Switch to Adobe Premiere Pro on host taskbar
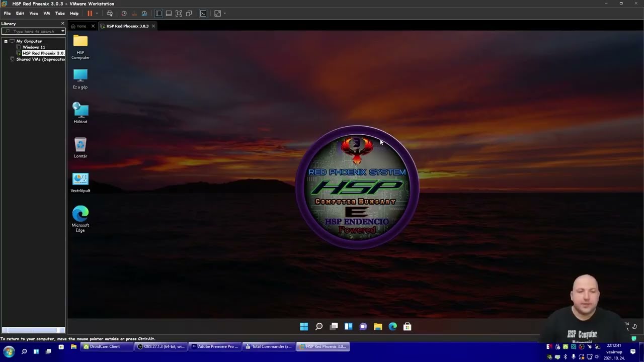644x362 pixels. pyautogui.click(x=215, y=346)
